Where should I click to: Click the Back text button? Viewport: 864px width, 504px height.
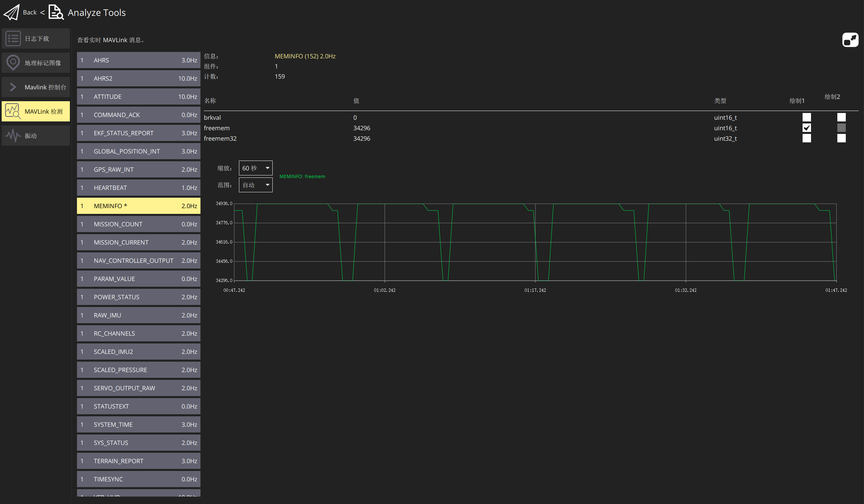click(x=29, y=12)
